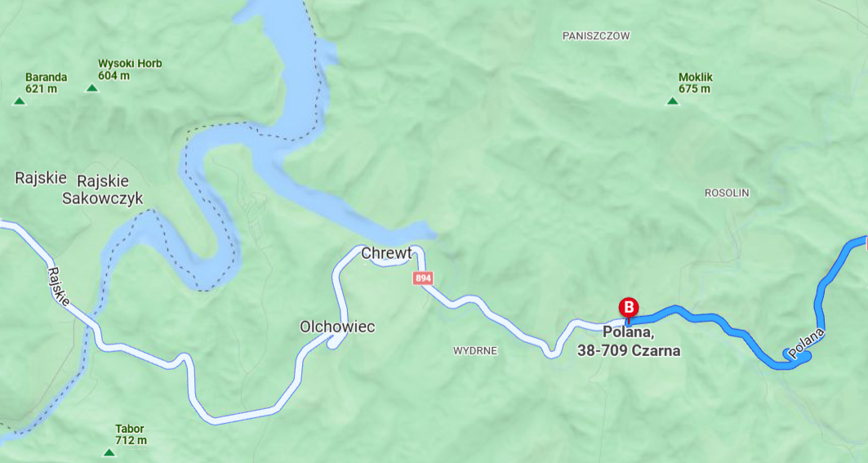Click the leftmost Rajskie village label
868x463 pixels.
tap(40, 178)
